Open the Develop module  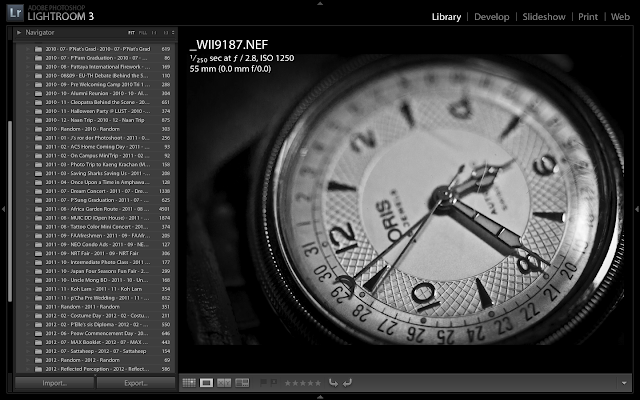491,17
